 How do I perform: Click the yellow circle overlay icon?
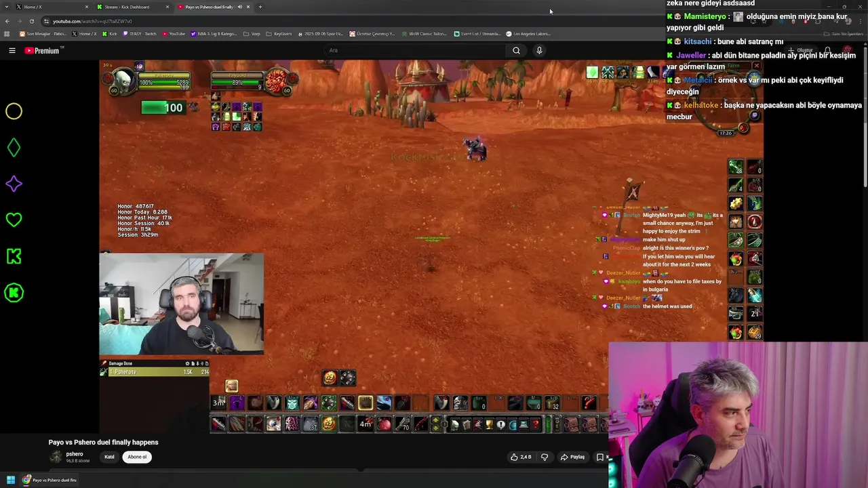click(x=14, y=111)
